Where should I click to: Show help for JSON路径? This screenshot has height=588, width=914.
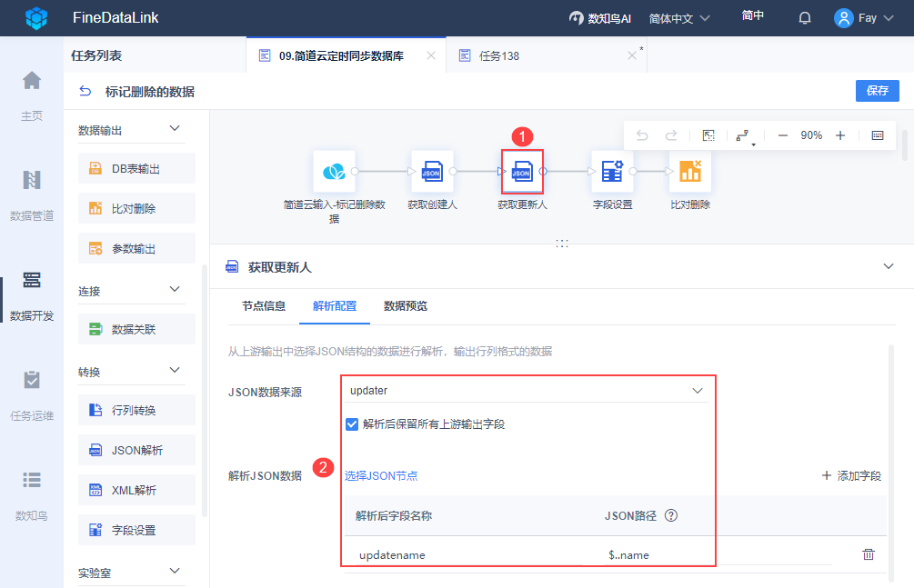pos(671,515)
